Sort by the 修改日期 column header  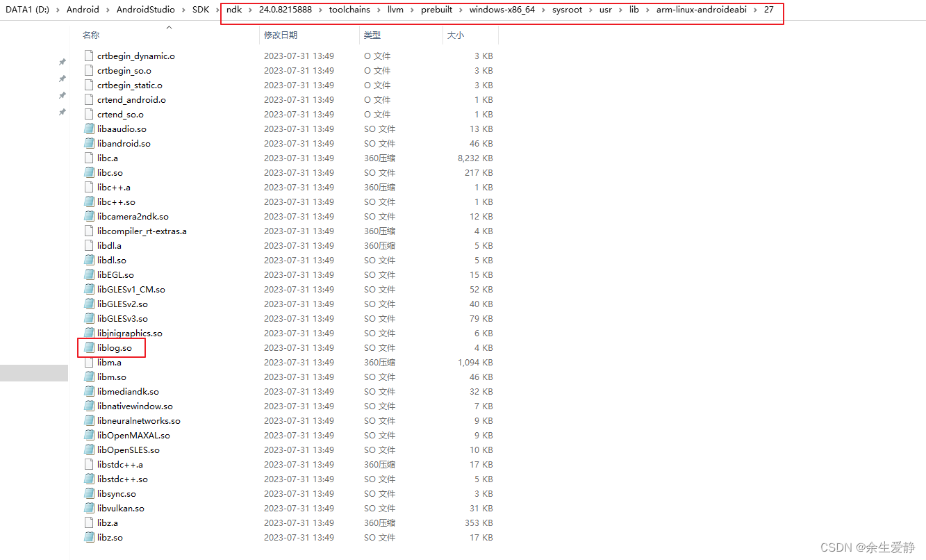(281, 35)
